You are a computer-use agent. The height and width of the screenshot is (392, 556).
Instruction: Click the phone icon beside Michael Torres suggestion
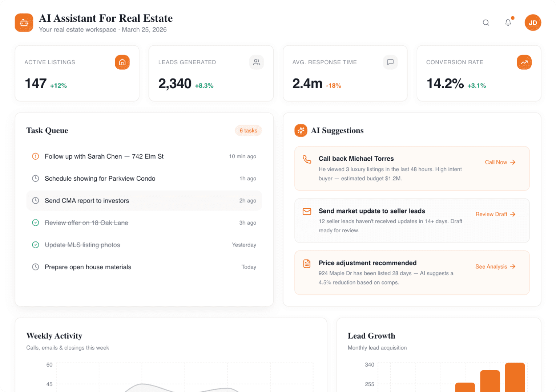307,160
